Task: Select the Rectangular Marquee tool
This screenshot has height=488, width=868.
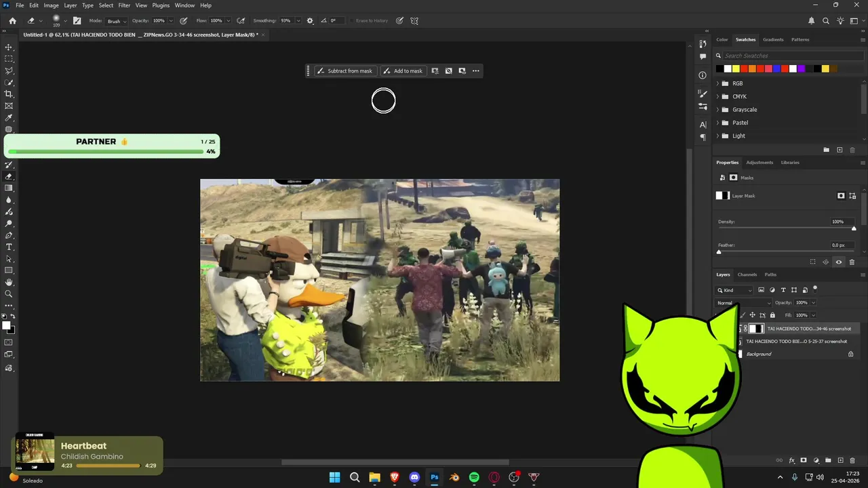Action: 9,59
